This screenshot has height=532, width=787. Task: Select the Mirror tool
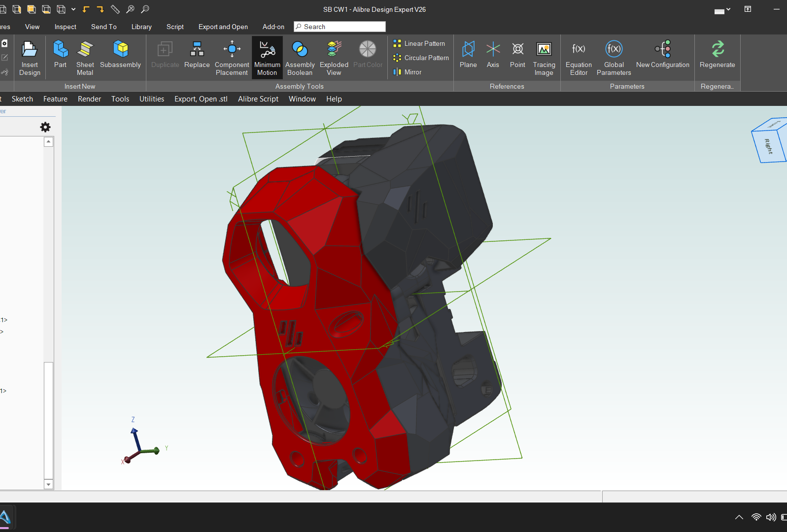coord(408,72)
